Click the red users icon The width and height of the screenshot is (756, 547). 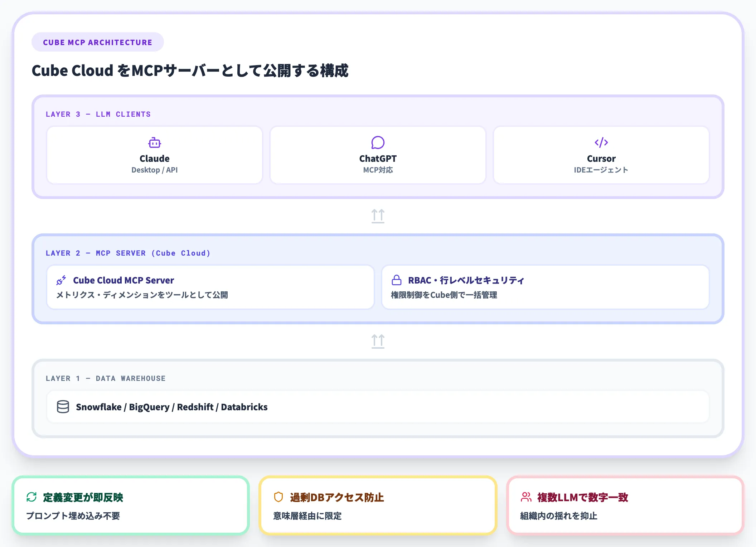(x=526, y=497)
